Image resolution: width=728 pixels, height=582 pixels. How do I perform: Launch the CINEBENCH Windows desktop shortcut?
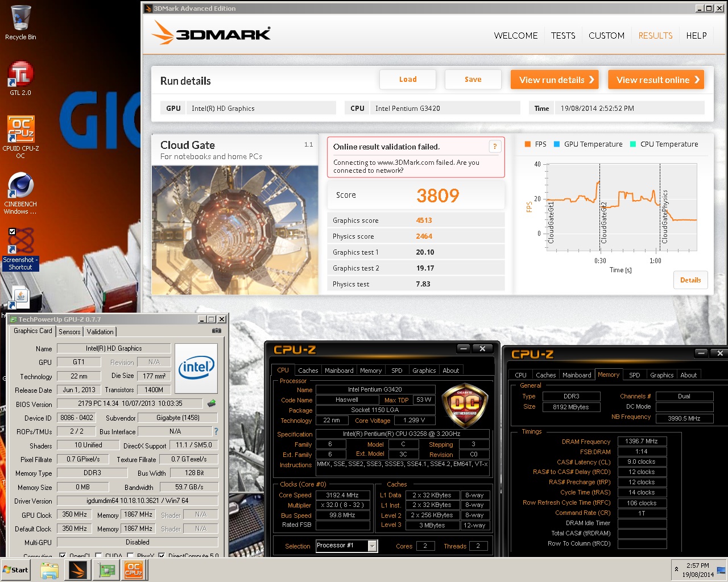[x=20, y=193]
